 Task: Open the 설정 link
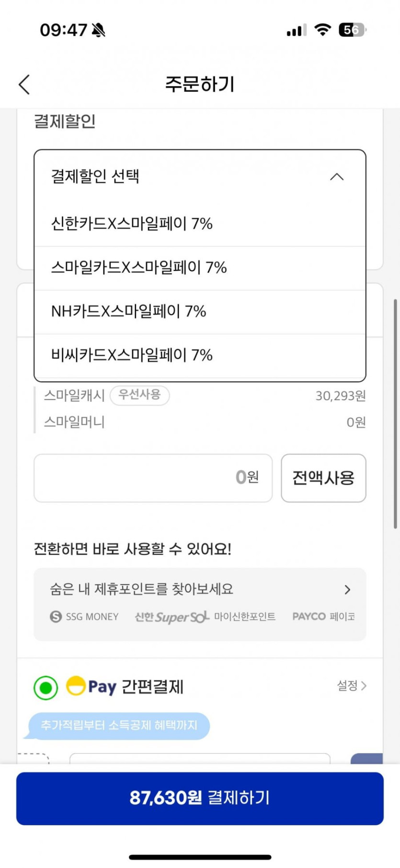[351, 686]
